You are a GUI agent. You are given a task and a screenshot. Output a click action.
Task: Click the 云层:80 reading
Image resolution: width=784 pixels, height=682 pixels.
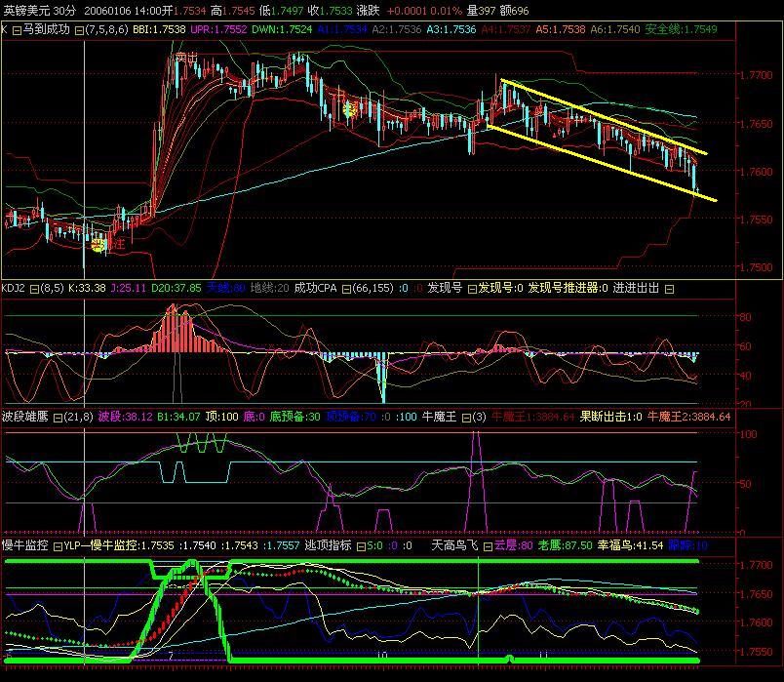[x=514, y=545]
